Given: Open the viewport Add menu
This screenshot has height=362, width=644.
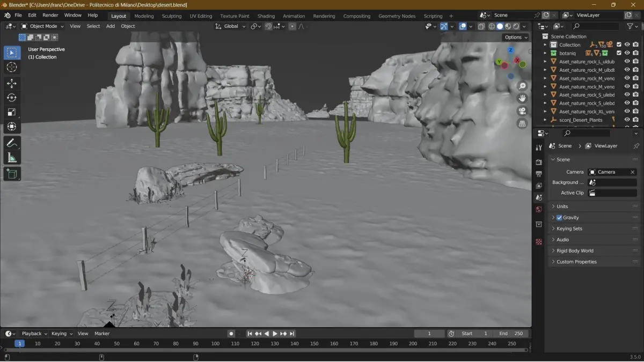Looking at the screenshot, I should (111, 26).
